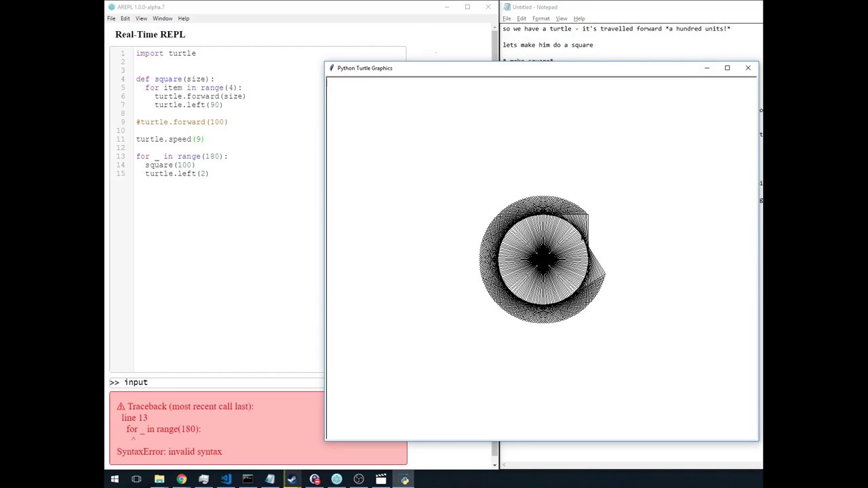
Task: Minimize the AREPL window
Action: pyautogui.click(x=447, y=7)
